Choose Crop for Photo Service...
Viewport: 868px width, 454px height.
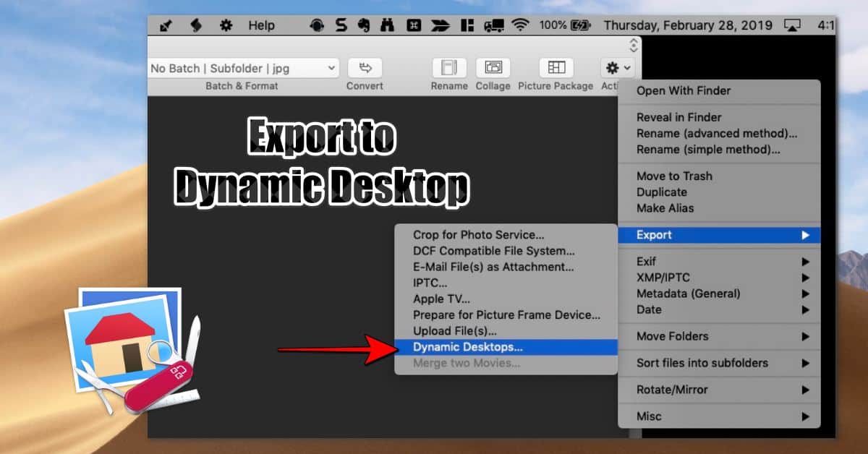pos(506,235)
